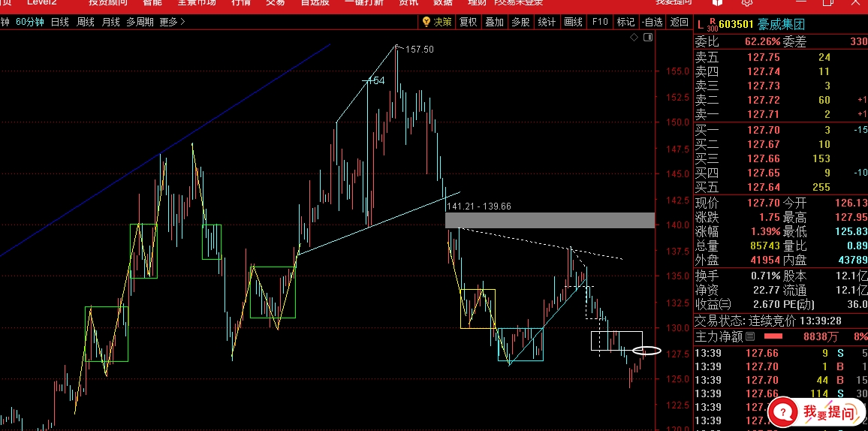The width and height of the screenshot is (868, 431).
Task: Click the 收益㈢ 2.670 value
Action: [766, 305]
